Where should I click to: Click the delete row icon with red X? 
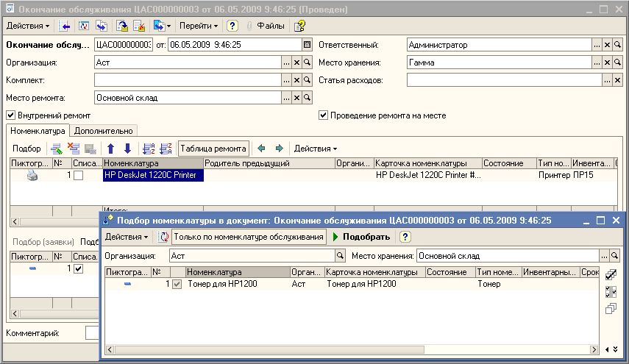coord(73,149)
